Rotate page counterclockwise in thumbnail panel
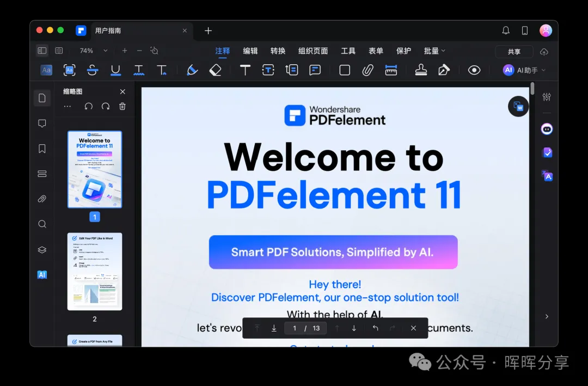 pyautogui.click(x=89, y=107)
